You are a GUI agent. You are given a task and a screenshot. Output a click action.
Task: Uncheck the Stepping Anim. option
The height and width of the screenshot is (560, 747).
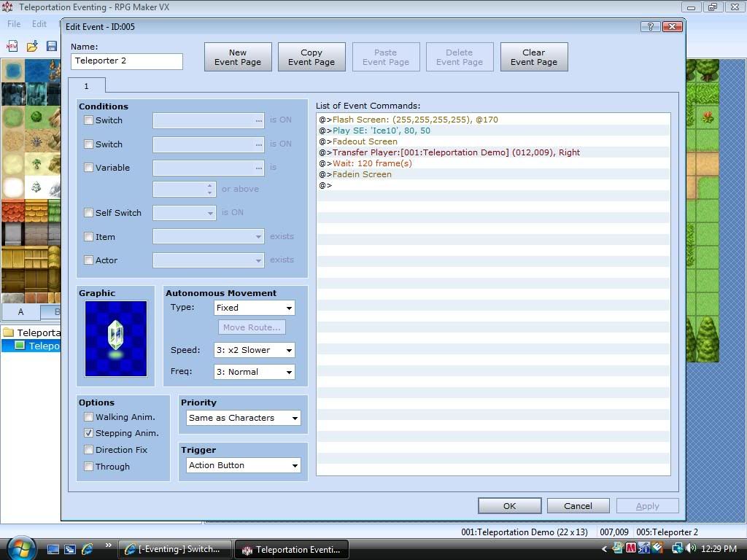pos(89,433)
